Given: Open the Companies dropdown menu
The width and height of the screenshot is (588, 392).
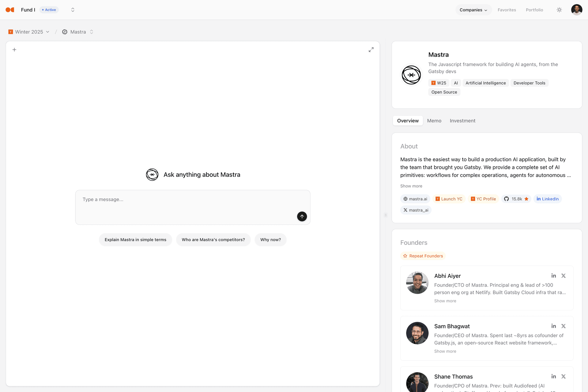Looking at the screenshot, I should [x=473, y=9].
